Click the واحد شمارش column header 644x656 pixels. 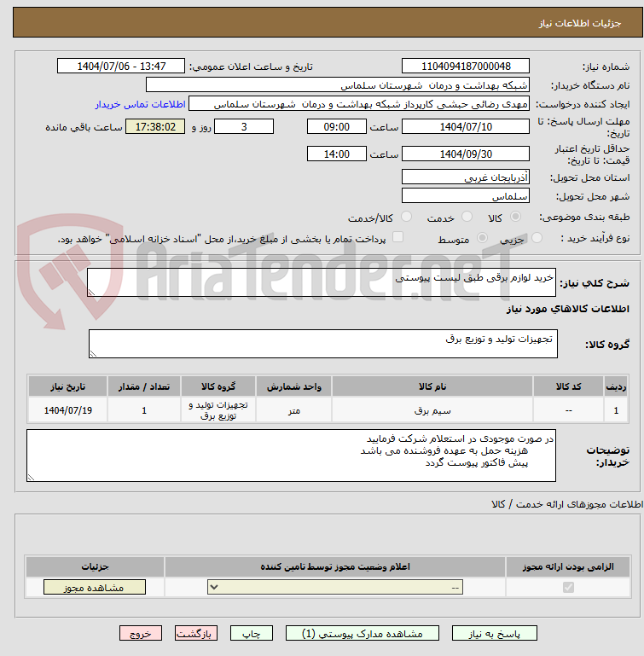[x=293, y=386]
